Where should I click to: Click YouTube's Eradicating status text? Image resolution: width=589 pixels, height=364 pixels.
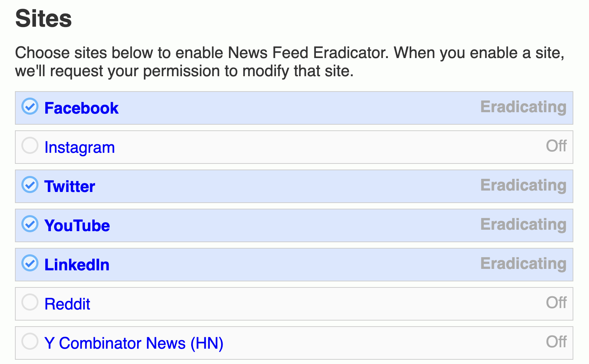[x=523, y=225]
